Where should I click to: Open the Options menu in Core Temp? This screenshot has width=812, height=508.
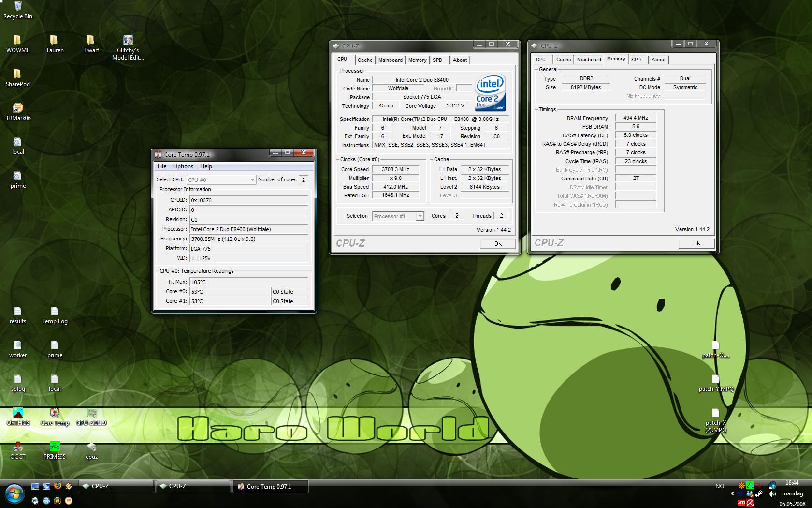coord(183,166)
